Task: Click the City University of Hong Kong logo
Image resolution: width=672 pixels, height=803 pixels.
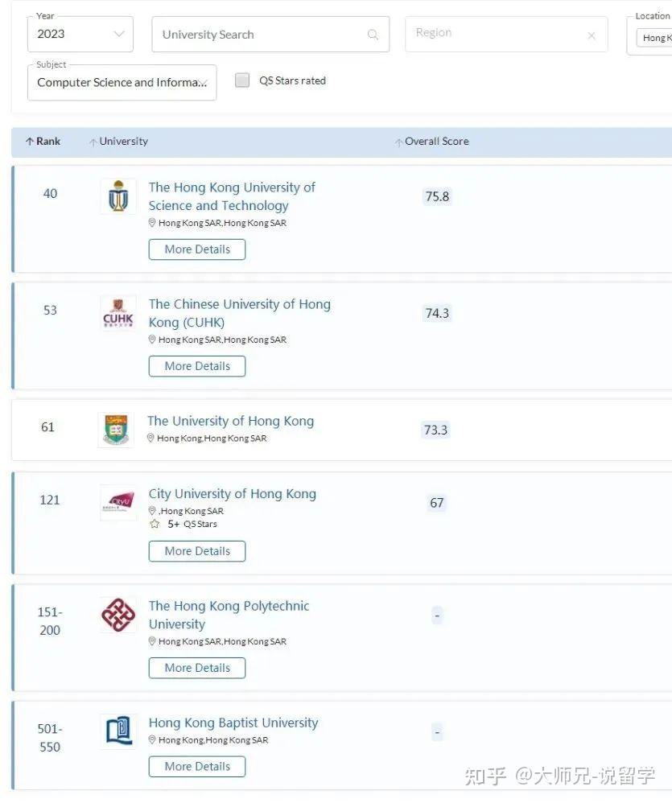Action: coord(117,503)
